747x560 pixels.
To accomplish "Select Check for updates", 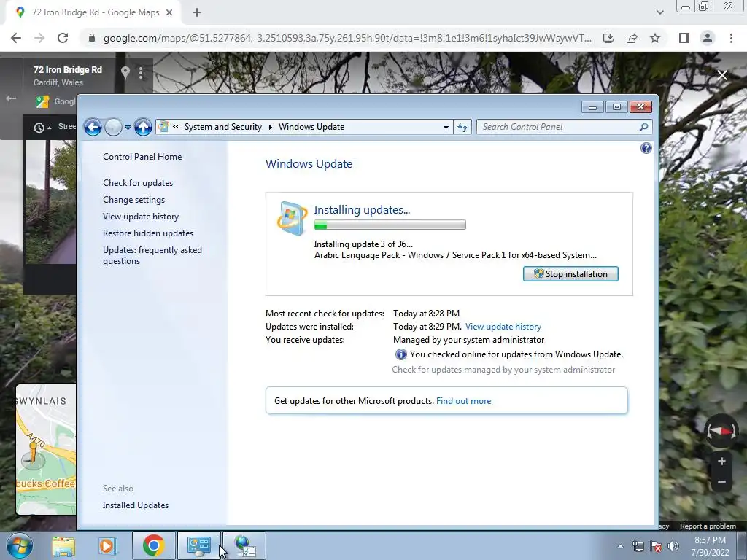I will click(138, 183).
